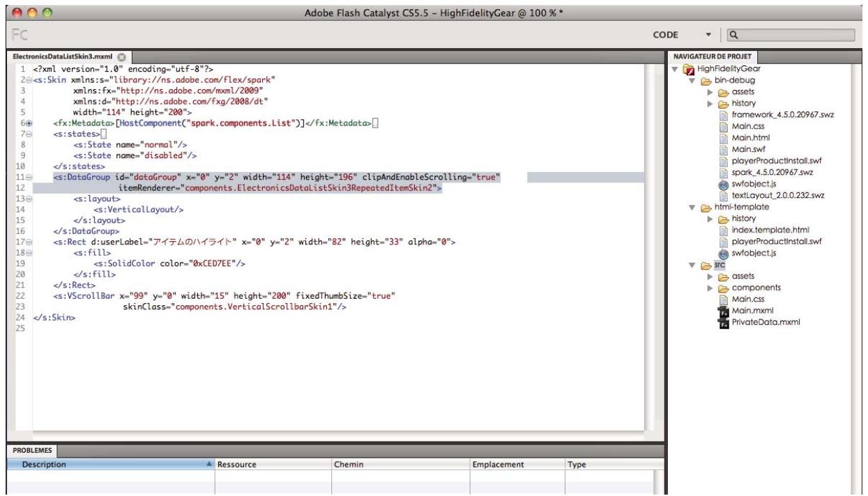Expand the assets folder under src

pyautogui.click(x=710, y=276)
